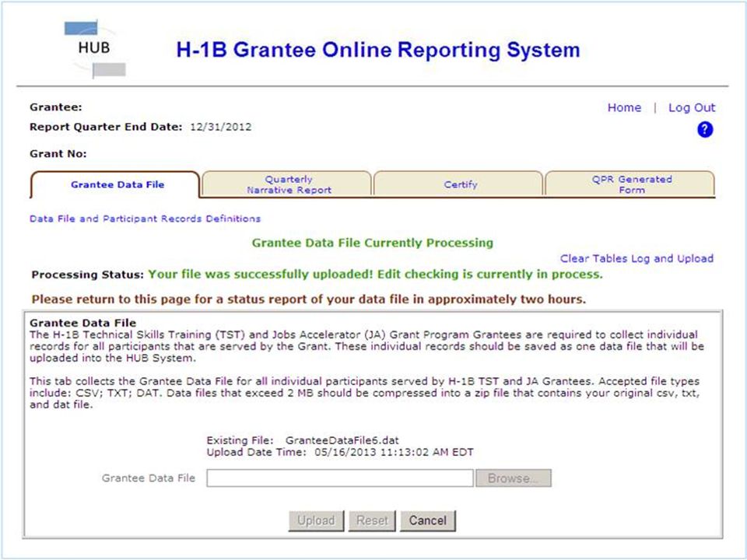Click the Reset button
The height and width of the screenshot is (560, 747).
[372, 520]
